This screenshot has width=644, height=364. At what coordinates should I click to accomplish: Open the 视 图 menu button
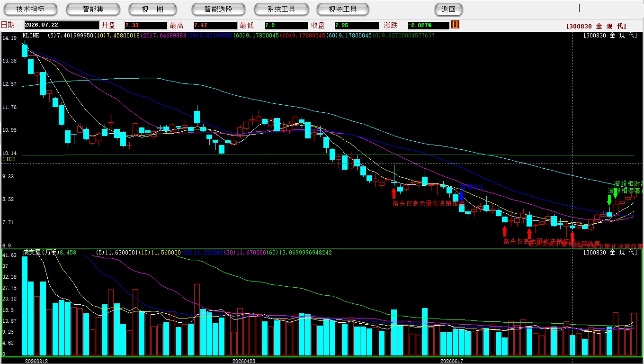tap(152, 9)
